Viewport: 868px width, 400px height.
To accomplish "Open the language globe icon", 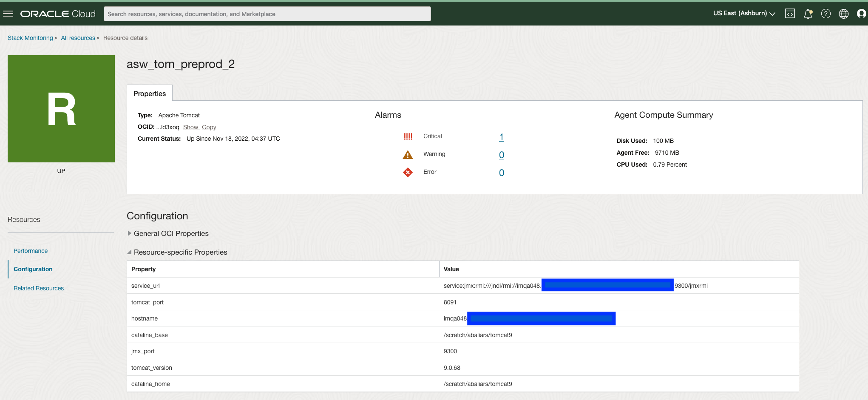I will [843, 14].
